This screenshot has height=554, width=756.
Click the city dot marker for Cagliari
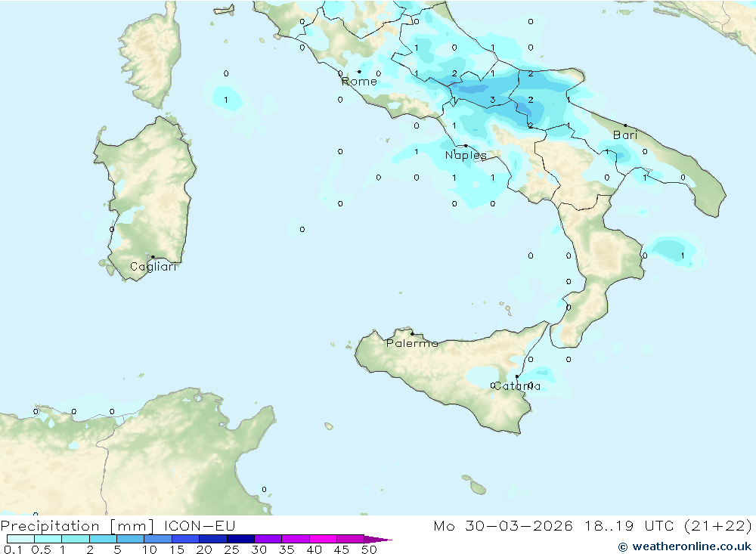[153, 257]
